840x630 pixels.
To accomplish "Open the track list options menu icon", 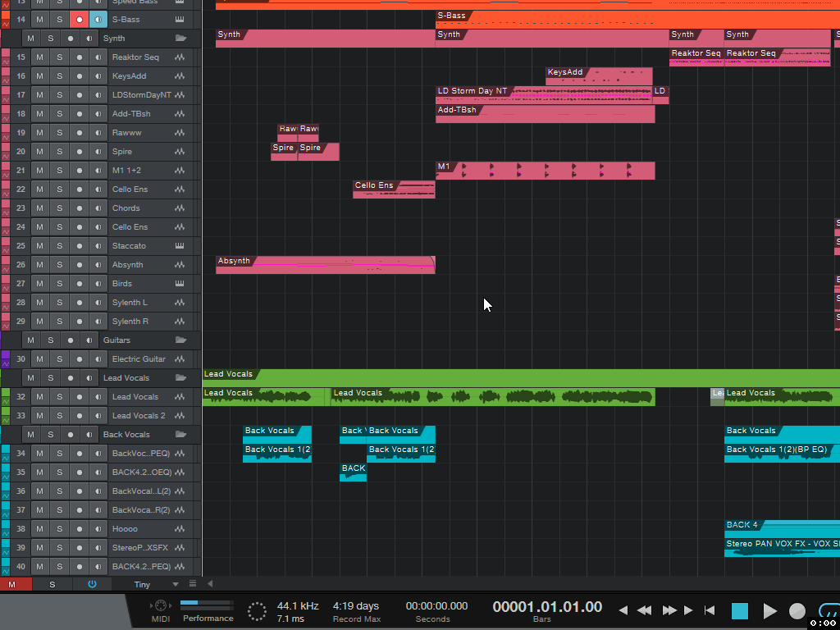I will pos(193,584).
